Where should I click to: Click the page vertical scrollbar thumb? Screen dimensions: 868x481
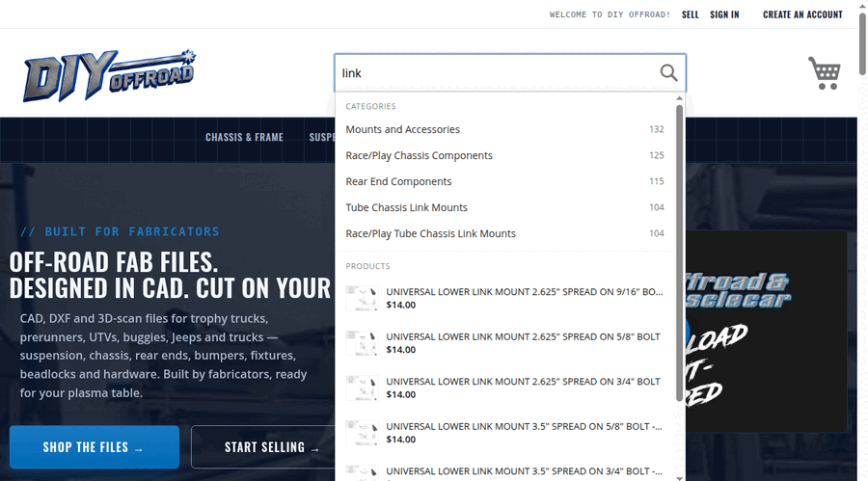coord(862,43)
